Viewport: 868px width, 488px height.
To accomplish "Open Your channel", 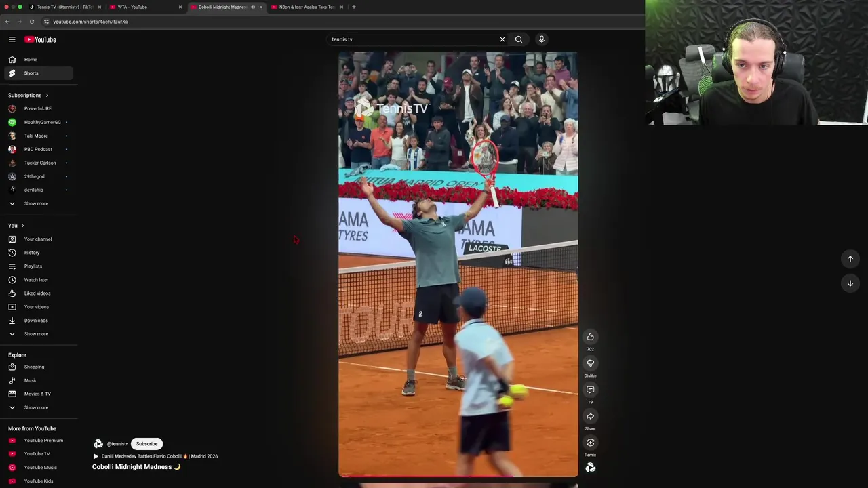I will click(39, 239).
